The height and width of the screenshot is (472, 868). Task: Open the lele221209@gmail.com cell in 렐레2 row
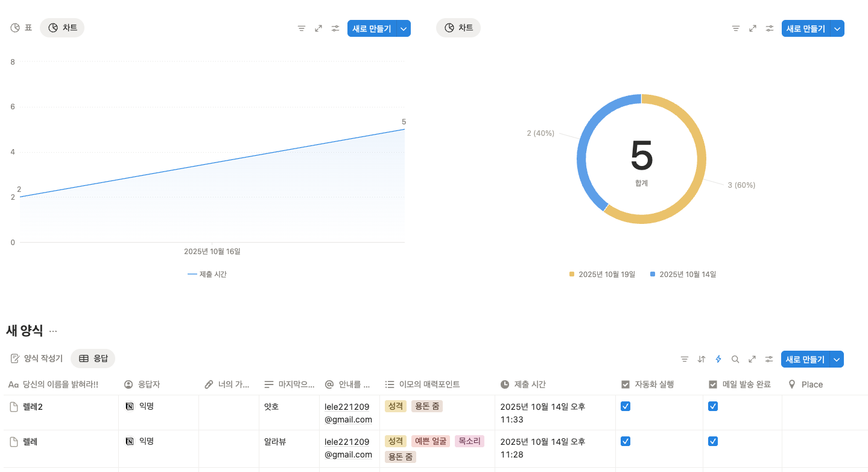[349, 413]
